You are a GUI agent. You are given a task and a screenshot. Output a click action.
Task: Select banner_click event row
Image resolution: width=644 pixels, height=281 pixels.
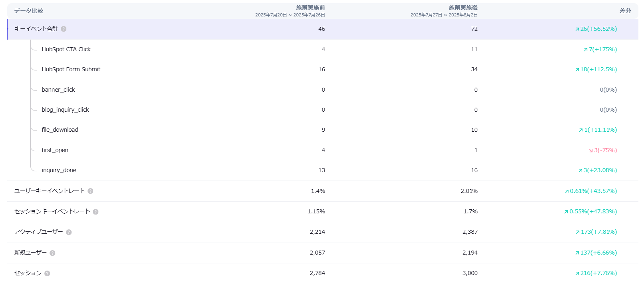point(58,90)
